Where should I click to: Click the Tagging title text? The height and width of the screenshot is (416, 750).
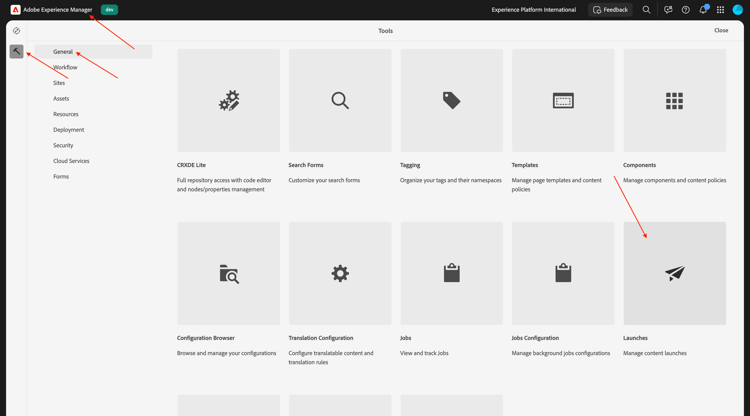[x=410, y=165]
